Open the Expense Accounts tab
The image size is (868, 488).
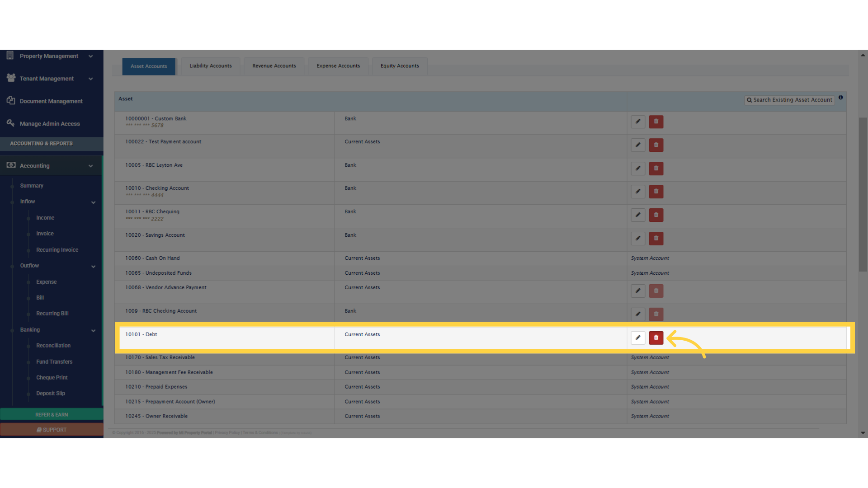338,66
